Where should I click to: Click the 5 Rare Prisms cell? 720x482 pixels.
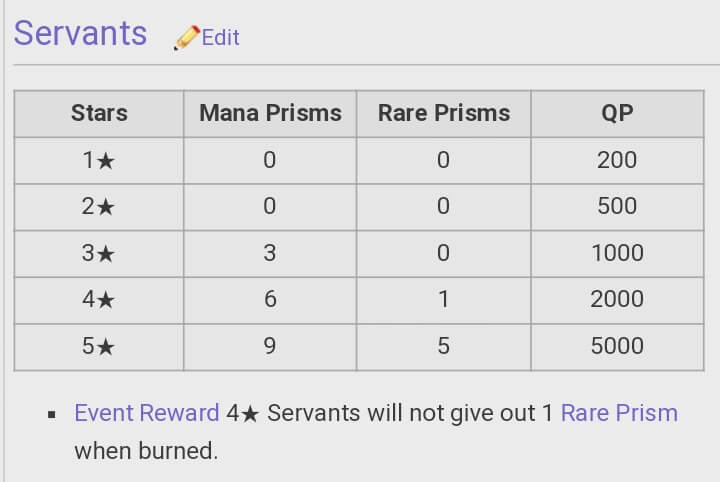[444, 347]
